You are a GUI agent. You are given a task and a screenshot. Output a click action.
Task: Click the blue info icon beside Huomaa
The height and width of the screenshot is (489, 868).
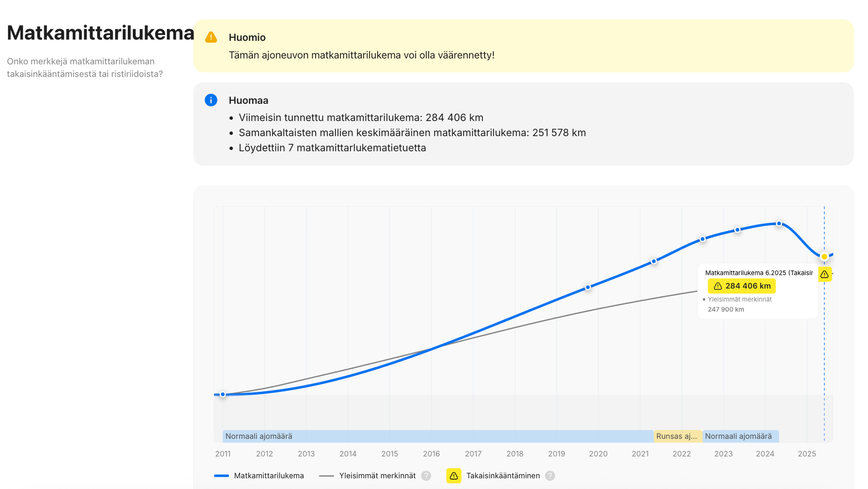point(211,100)
